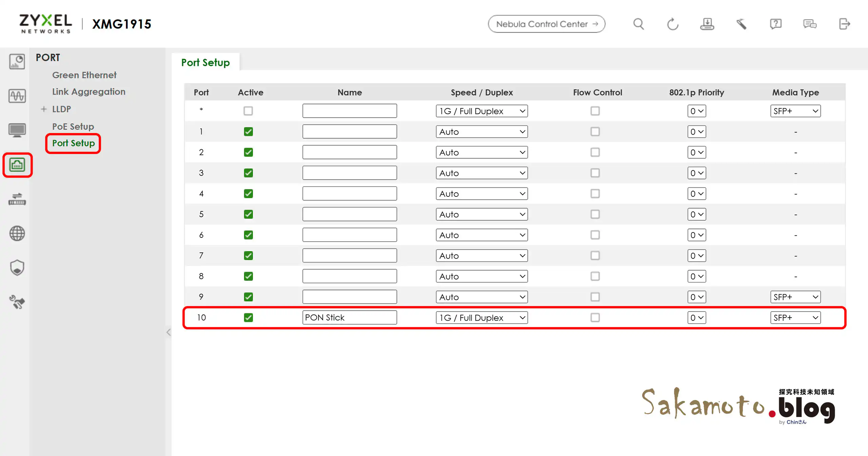Uncheck Active checkbox for port 10
The image size is (868, 456).
pyautogui.click(x=248, y=318)
